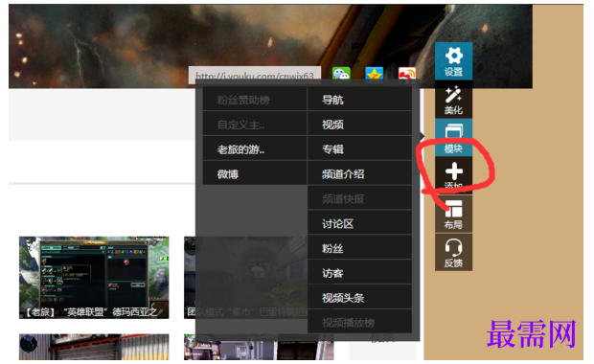Select 访客 in the module list
The image size is (594, 364).
pos(359,273)
